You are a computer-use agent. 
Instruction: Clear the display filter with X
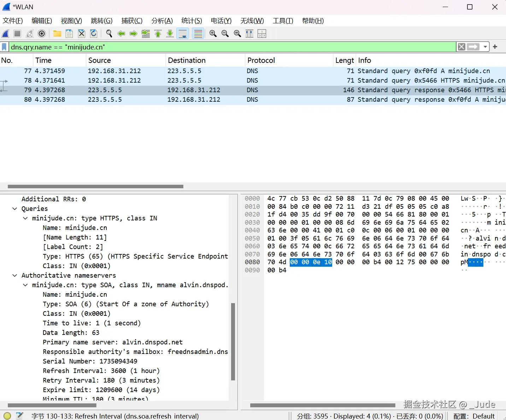pyautogui.click(x=461, y=47)
